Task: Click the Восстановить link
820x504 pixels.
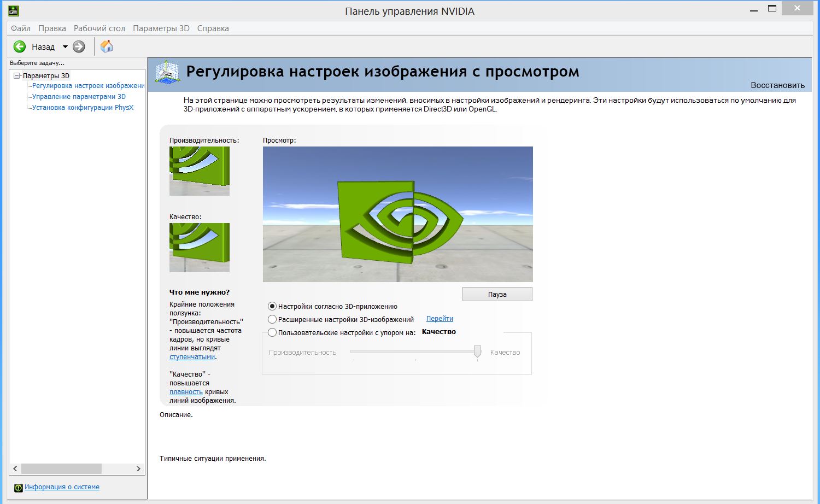Action: coord(777,85)
